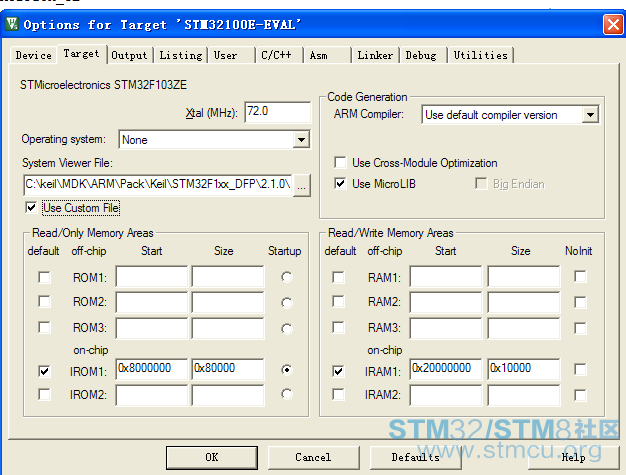Click the ROM2 Start field

pos(152,302)
